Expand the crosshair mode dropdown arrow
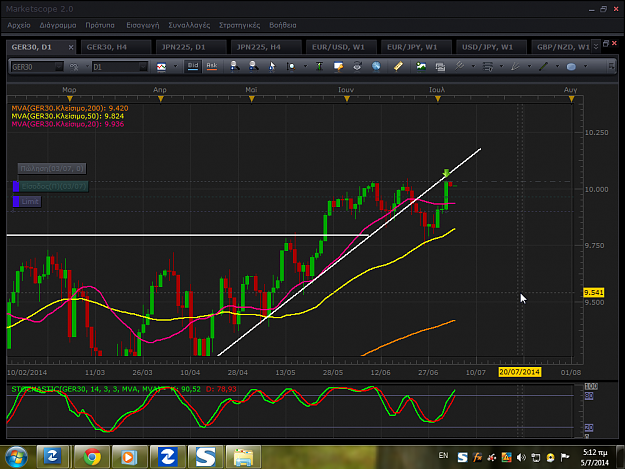This screenshot has width=625, height=469. coord(305,67)
